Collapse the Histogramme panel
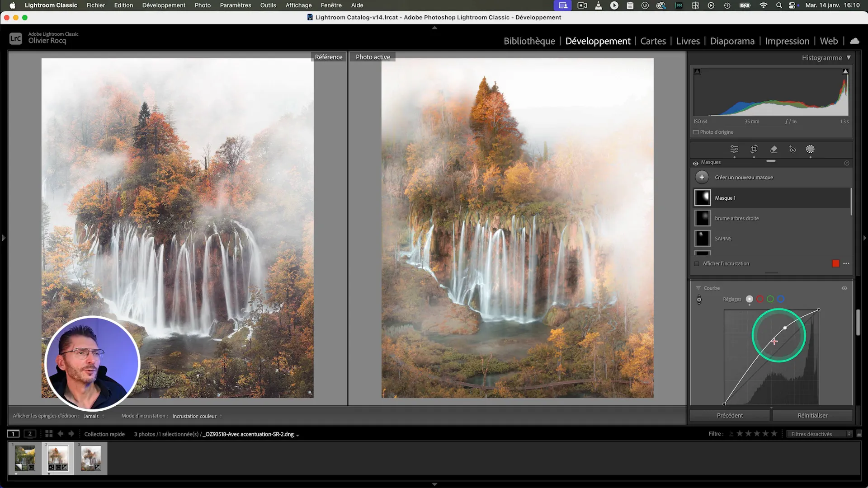The image size is (868, 488). 849,57
